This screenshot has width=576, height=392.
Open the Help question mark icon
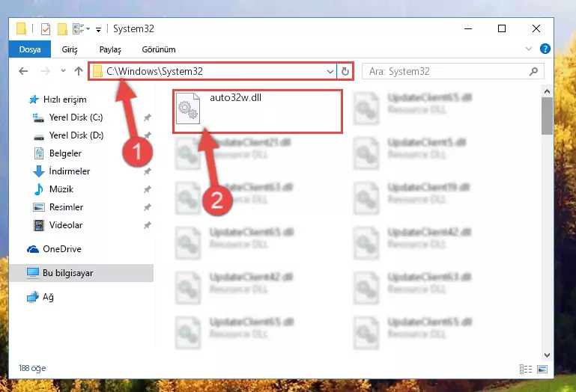click(x=545, y=49)
